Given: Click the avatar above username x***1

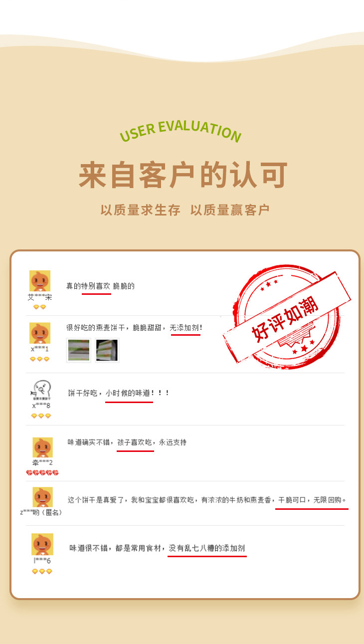Looking at the screenshot, I should pos(40,333).
